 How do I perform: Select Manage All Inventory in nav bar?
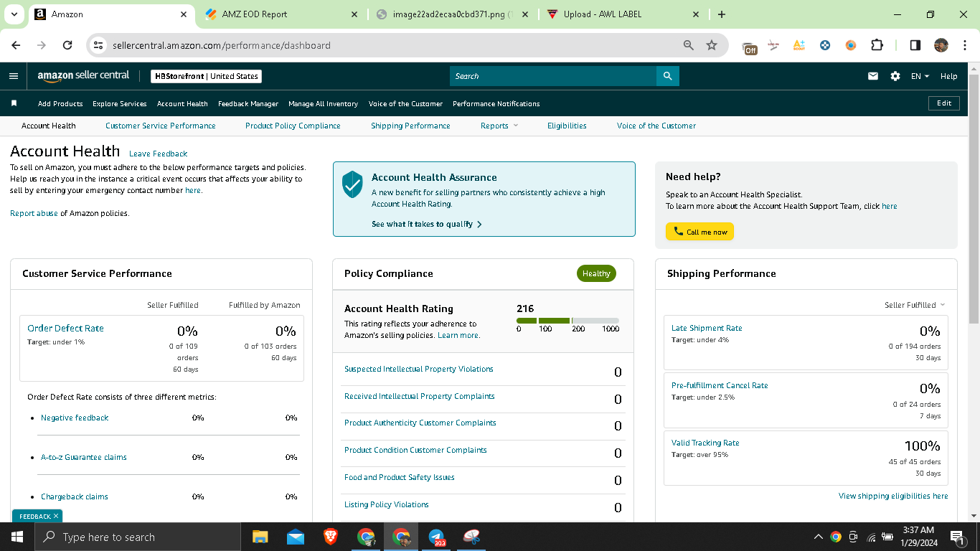point(323,103)
